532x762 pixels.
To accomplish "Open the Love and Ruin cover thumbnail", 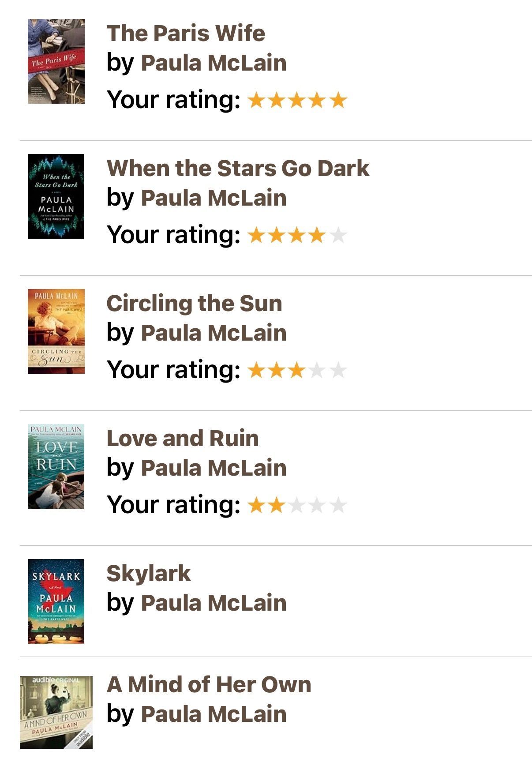I will click(56, 466).
